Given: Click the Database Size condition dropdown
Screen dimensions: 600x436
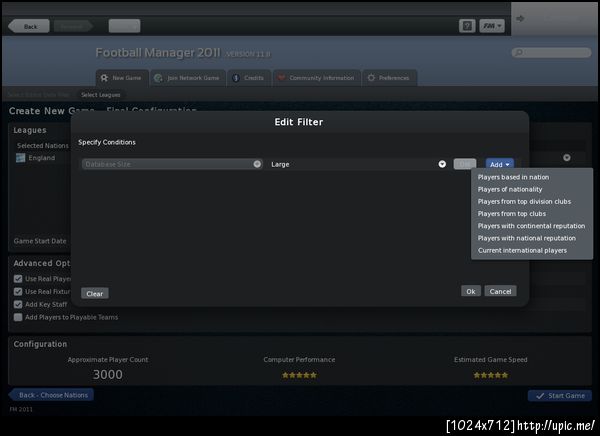Looking at the screenshot, I should 172,164.
